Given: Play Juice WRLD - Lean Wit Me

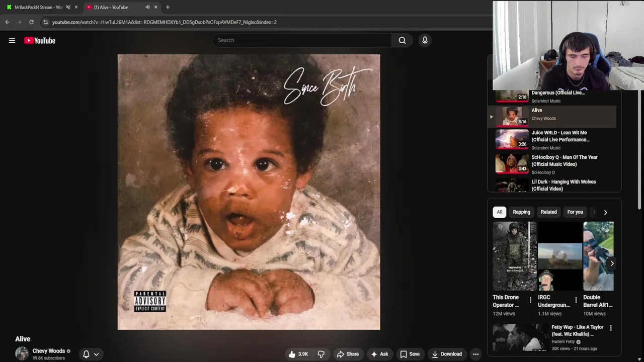Looking at the screenshot, I should 560,136.
